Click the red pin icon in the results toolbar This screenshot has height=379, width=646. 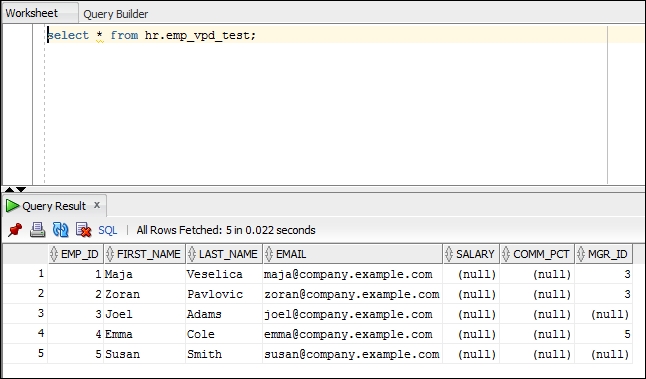coord(15,230)
